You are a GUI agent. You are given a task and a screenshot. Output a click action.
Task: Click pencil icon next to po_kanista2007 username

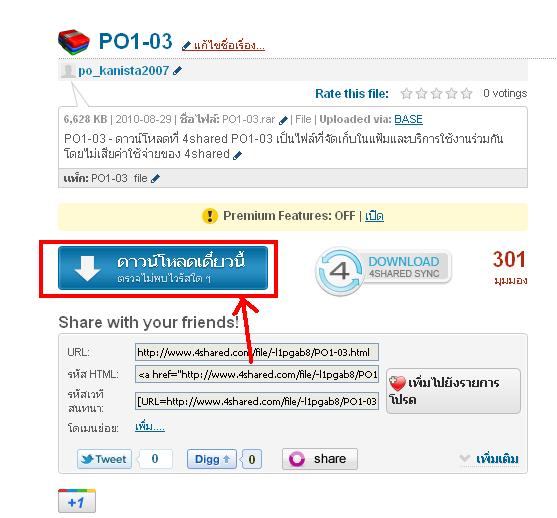tap(177, 71)
